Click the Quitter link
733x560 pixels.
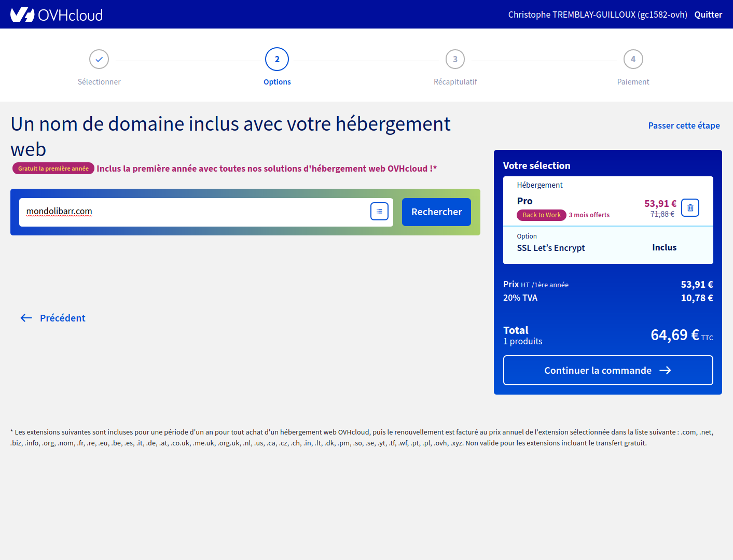[x=708, y=15]
